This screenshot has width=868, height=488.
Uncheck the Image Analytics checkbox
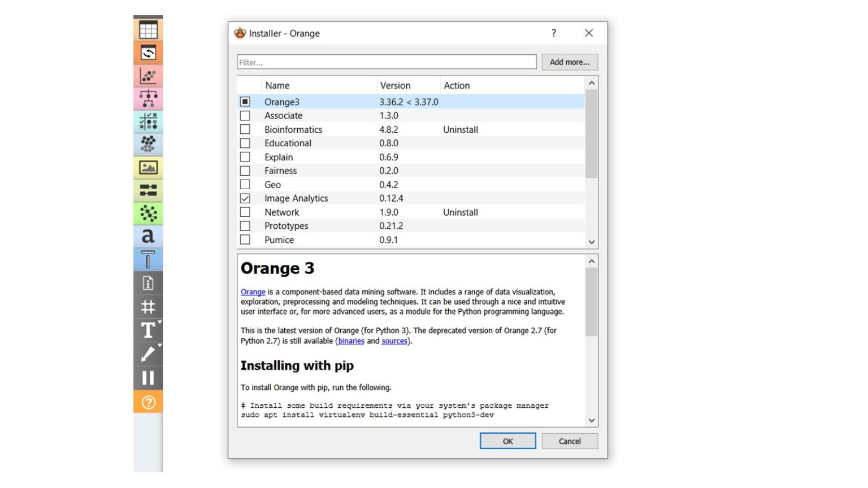(245, 198)
